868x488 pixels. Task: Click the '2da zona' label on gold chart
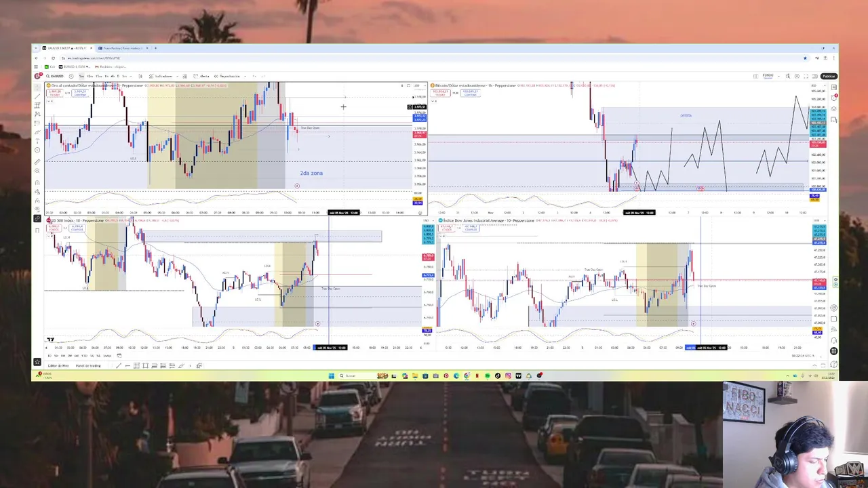coord(311,173)
